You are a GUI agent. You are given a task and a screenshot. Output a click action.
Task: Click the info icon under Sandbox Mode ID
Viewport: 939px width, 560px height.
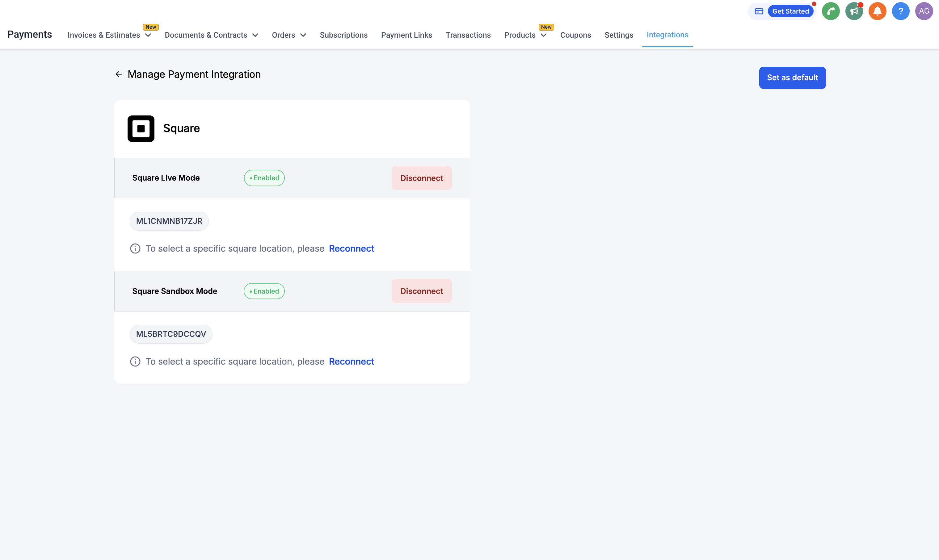coord(135,361)
